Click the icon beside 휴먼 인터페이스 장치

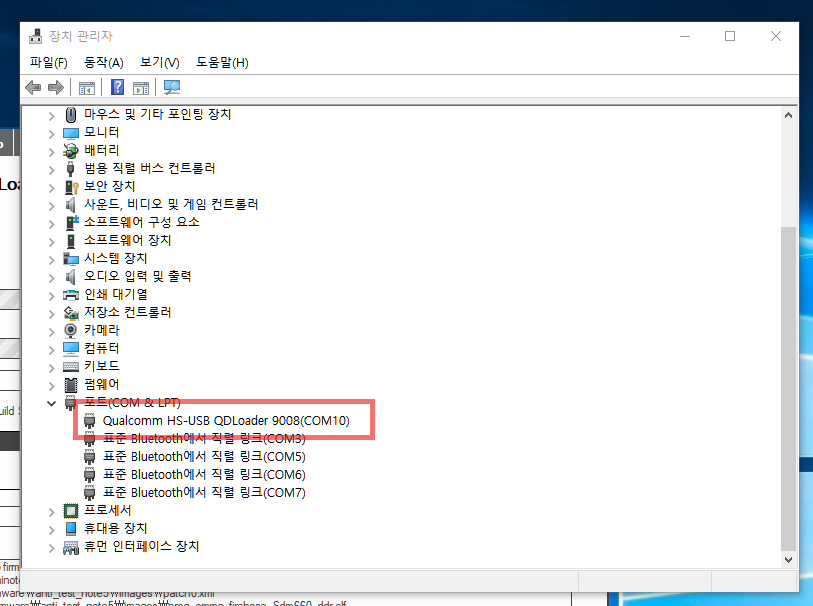click(71, 547)
